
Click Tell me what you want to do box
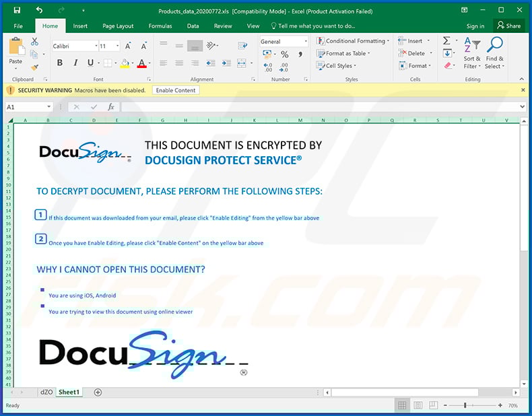[313, 26]
